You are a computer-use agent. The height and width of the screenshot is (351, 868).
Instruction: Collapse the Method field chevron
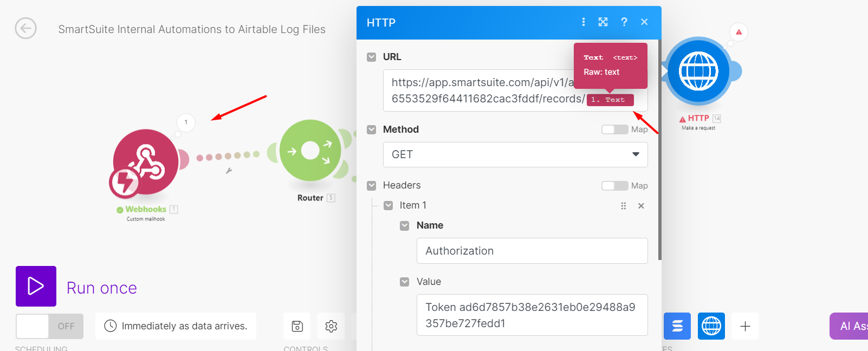click(371, 129)
